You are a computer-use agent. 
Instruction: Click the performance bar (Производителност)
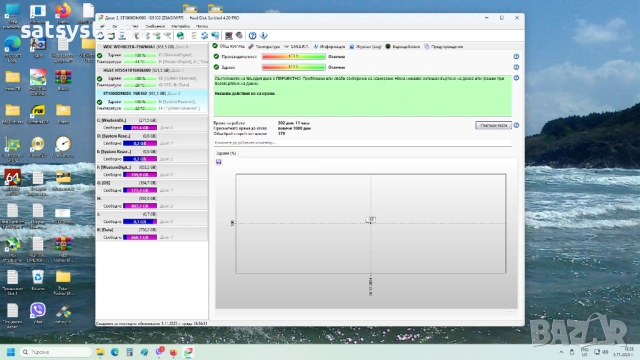pos(293,57)
